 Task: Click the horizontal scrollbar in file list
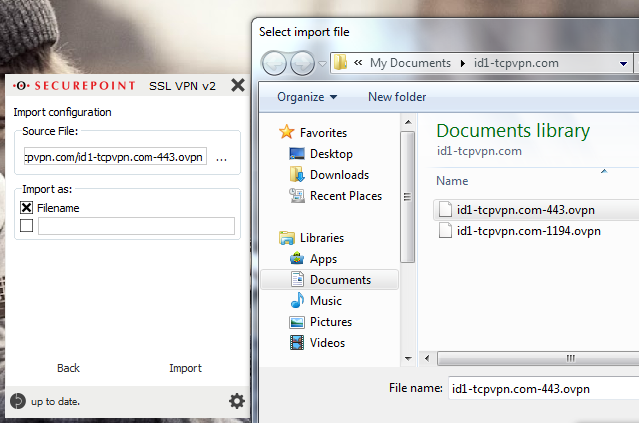pos(538,359)
